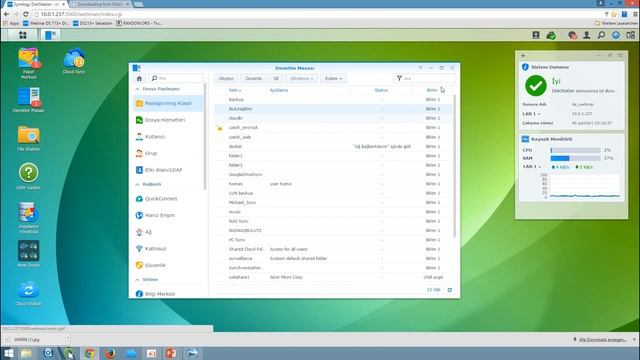Click the browser address bar
640x360 pixels.
click(318, 14)
